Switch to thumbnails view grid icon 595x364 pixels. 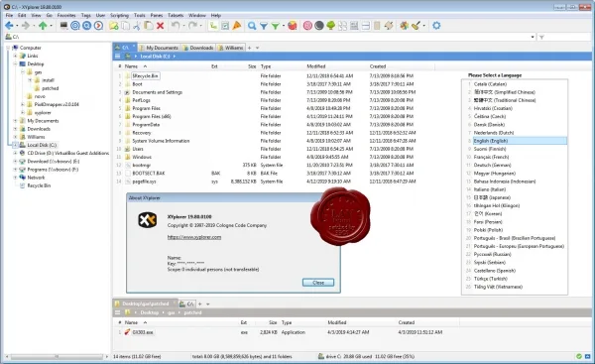tap(342, 26)
